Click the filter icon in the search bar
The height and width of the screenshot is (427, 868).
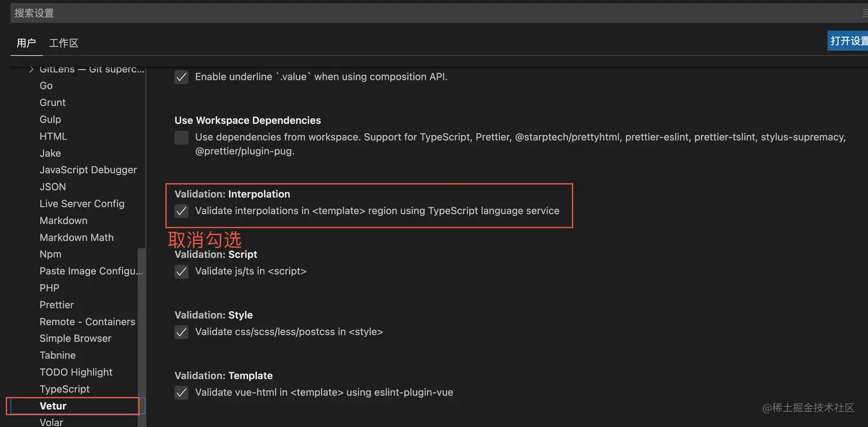click(x=865, y=13)
